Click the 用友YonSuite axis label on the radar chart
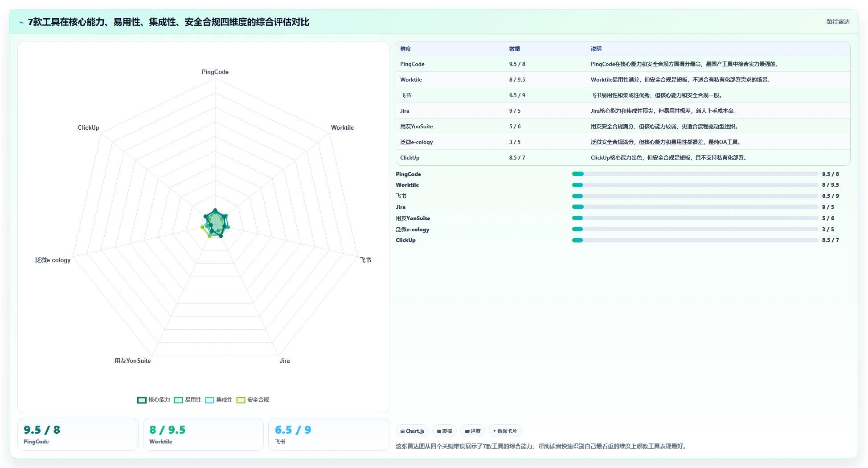Viewport: 868px width, 468px height. click(133, 361)
